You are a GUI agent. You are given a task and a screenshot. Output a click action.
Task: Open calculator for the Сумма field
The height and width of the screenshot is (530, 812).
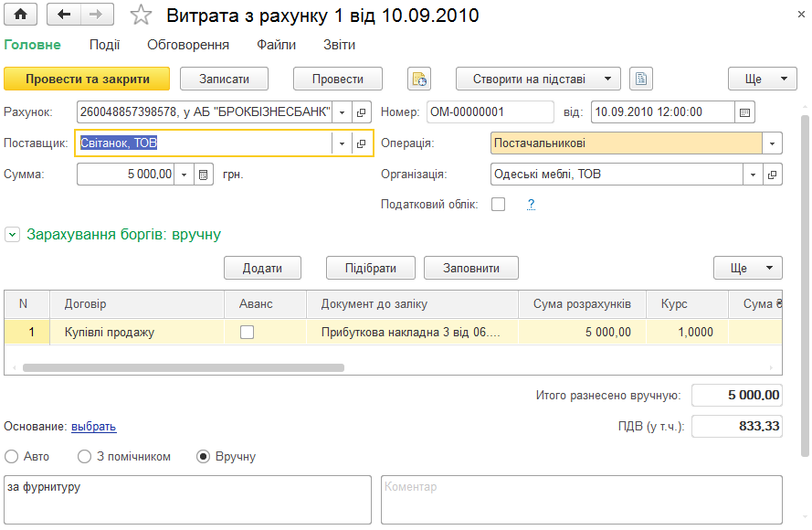204,175
